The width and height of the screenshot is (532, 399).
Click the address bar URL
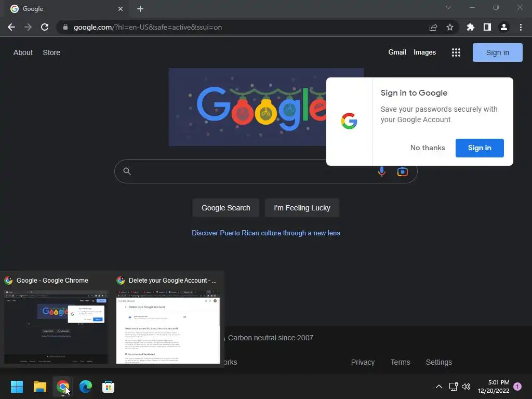(x=148, y=27)
